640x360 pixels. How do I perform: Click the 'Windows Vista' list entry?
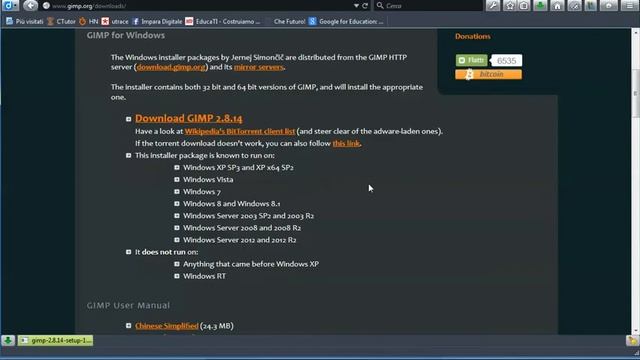(208, 180)
